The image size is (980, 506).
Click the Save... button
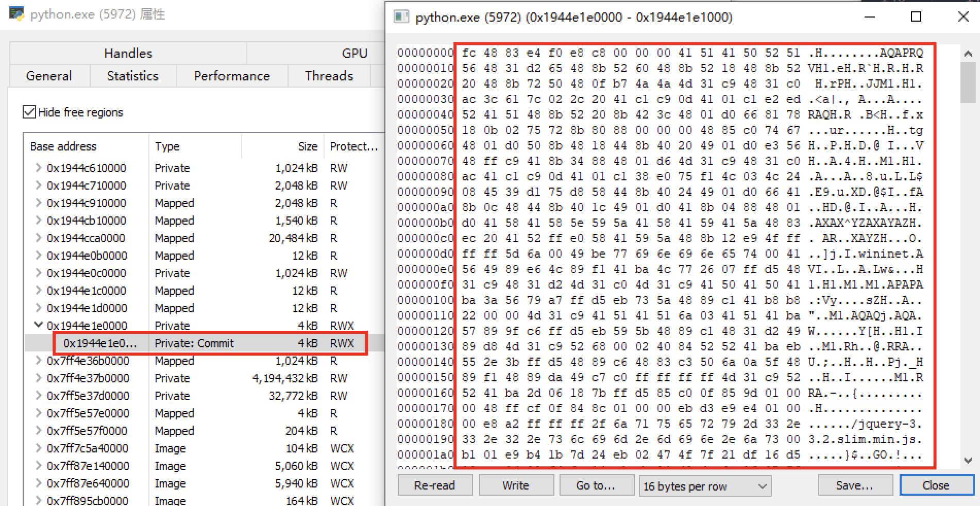(x=854, y=485)
